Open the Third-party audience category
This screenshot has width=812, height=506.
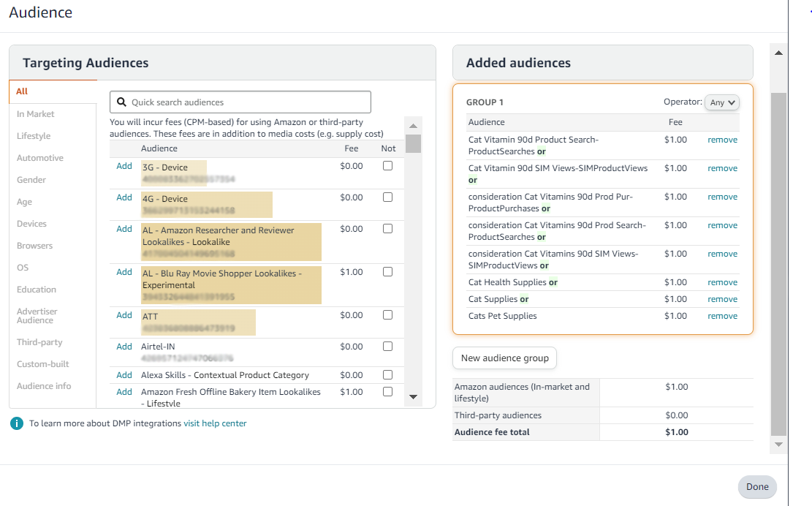click(x=39, y=342)
